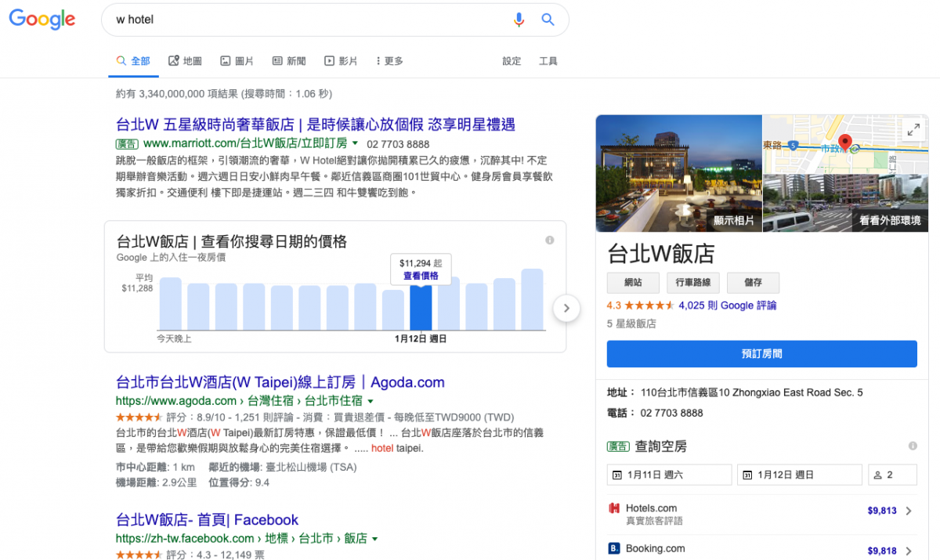The image size is (940, 560).
Task: Click the $9,813 Hotels.com price
Action: (882, 511)
